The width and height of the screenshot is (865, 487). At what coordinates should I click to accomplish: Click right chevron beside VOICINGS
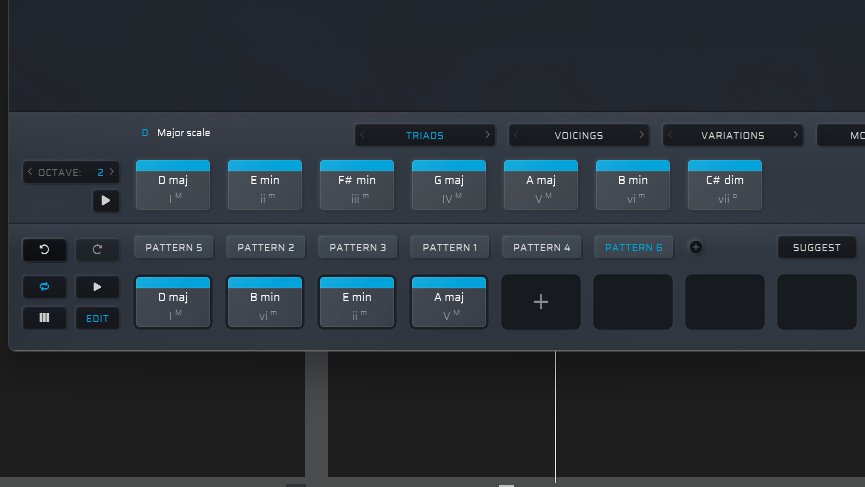641,135
